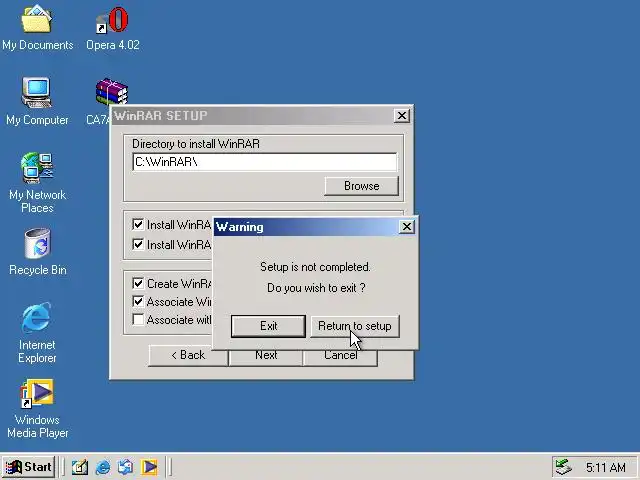
Task: Click the < Back button in setup
Action: click(188, 355)
